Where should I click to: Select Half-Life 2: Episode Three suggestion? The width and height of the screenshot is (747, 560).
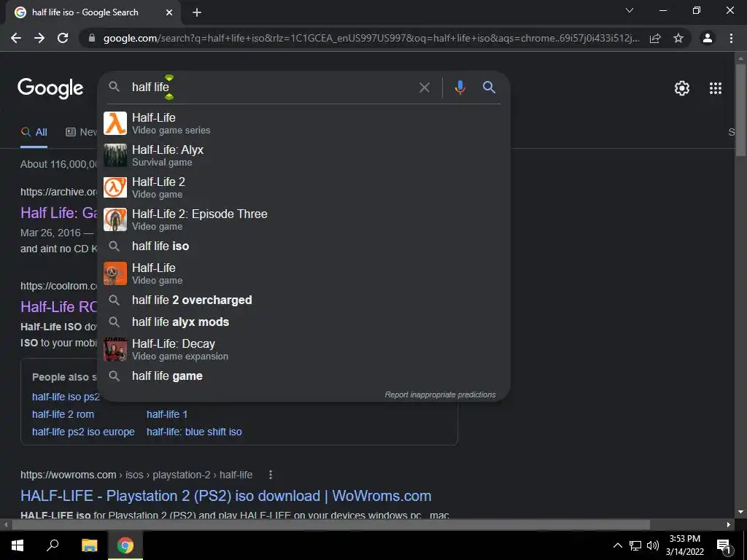pyautogui.click(x=303, y=219)
